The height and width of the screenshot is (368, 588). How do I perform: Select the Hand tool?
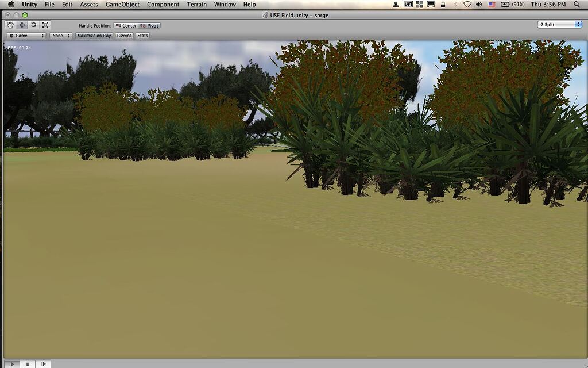(10, 25)
